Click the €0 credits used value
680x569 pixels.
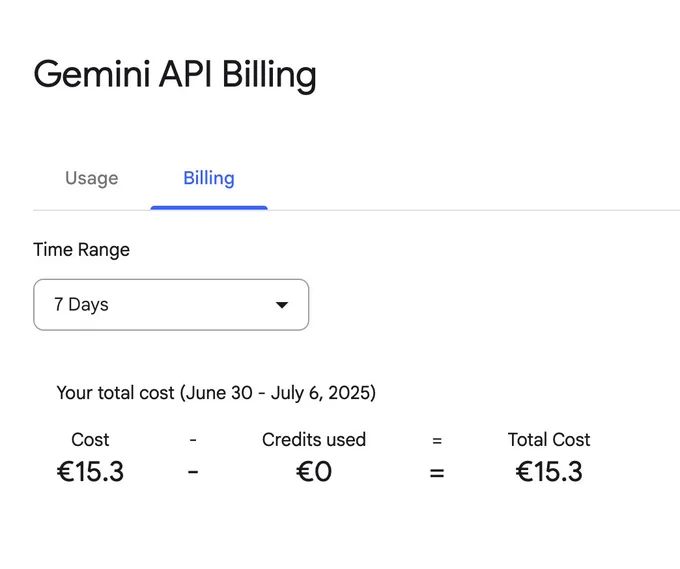pos(314,471)
